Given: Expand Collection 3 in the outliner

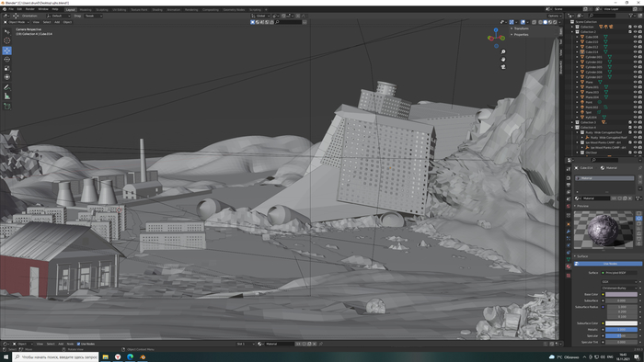Looking at the screenshot, I should pyautogui.click(x=572, y=122).
